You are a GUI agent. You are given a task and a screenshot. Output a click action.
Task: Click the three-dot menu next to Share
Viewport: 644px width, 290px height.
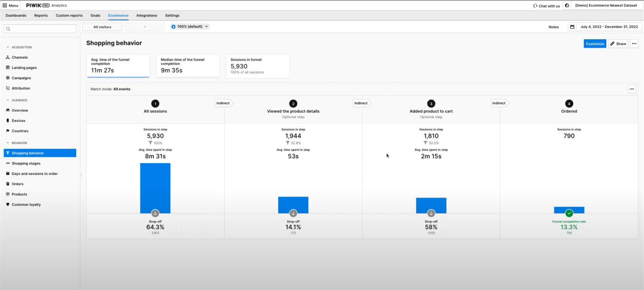[x=634, y=44]
